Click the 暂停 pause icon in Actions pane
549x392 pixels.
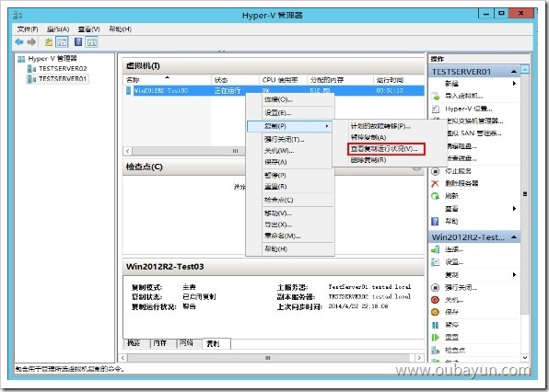(x=435, y=325)
